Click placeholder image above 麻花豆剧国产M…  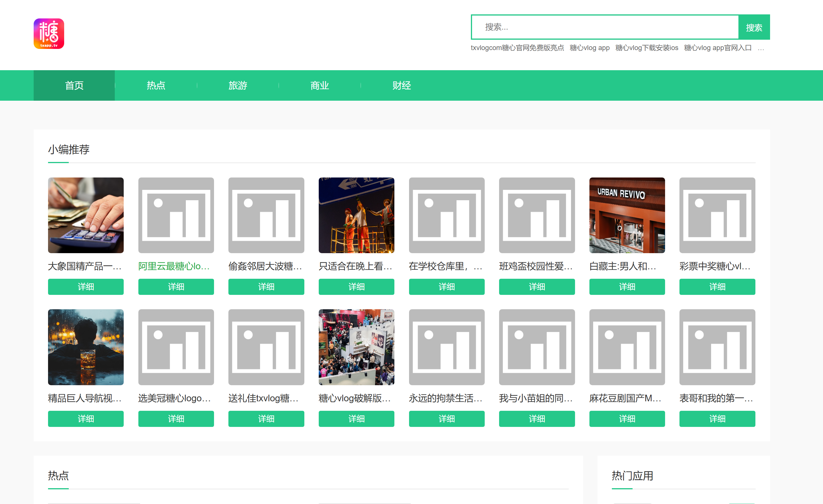627,347
